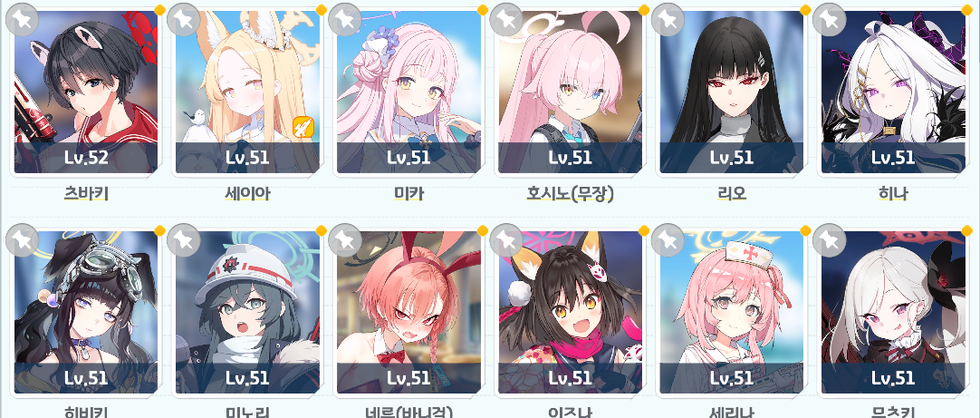980x418 pixels.
Task: Click the pin icon on 히나 card
Action: [x=829, y=19]
